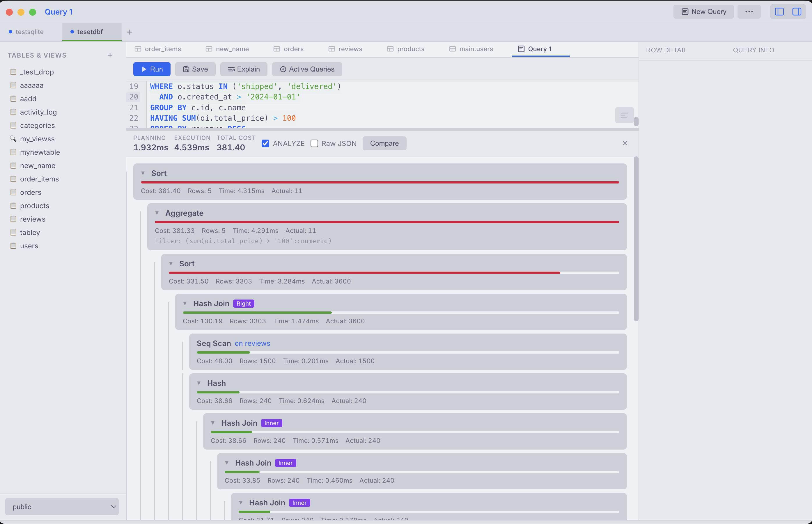The image size is (812, 524).
Task: Enable the Raw JSON checkbox
Action: pyautogui.click(x=314, y=143)
